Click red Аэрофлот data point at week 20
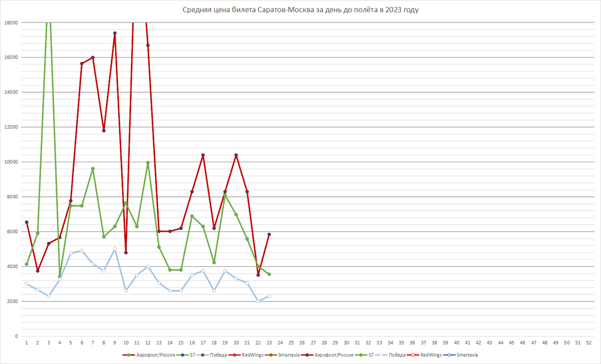Image resolution: width=601 pixels, height=364 pixels. tap(236, 155)
